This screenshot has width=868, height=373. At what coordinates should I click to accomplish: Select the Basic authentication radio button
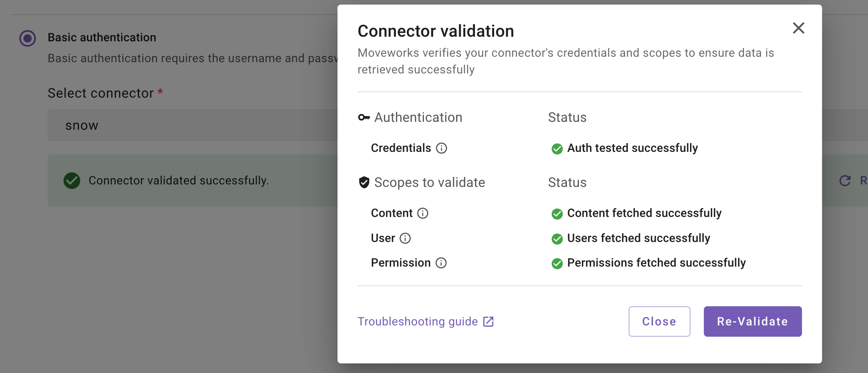(x=28, y=38)
